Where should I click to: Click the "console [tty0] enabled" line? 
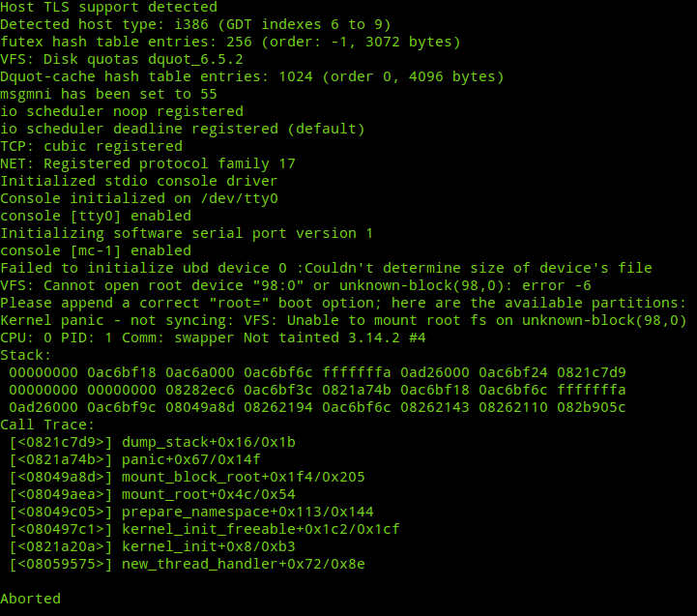[96, 216]
